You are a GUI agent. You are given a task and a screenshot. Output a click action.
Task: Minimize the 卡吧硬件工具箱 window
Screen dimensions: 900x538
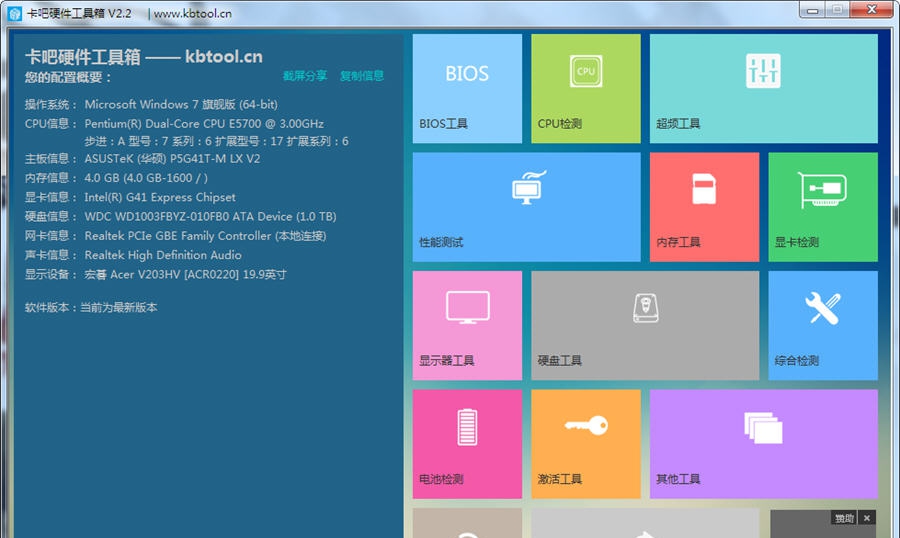pyautogui.click(x=812, y=10)
